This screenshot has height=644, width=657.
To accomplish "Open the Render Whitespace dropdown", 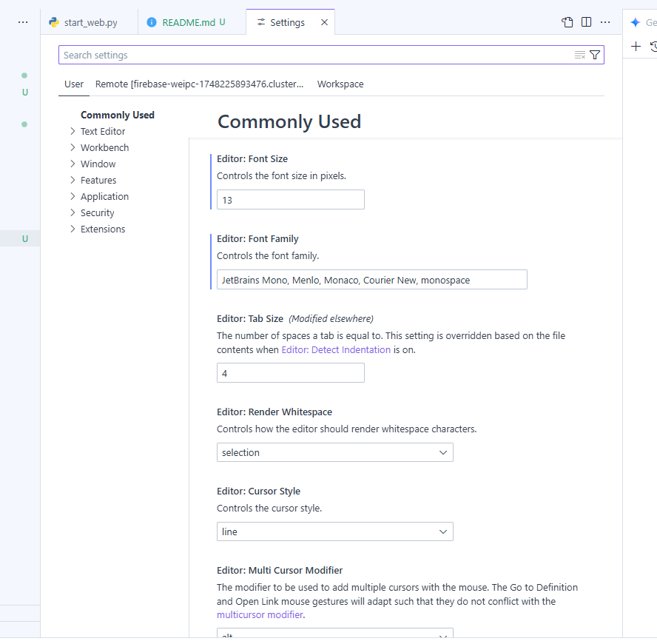I will coord(334,452).
